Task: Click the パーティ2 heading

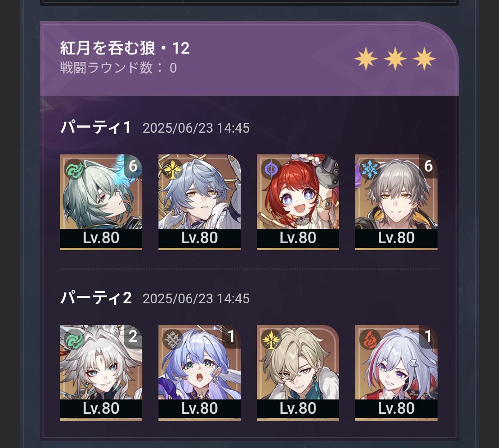Action: [x=96, y=298]
